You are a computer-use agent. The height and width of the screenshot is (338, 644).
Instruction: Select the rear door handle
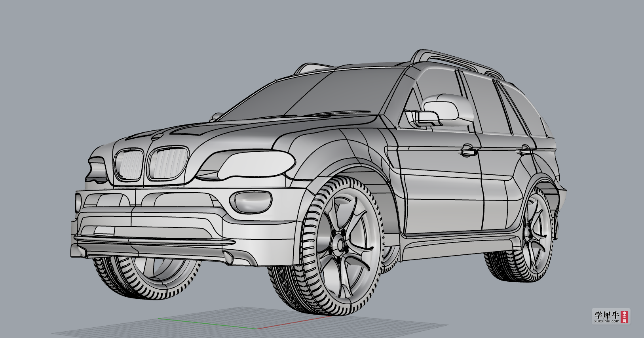click(526, 150)
